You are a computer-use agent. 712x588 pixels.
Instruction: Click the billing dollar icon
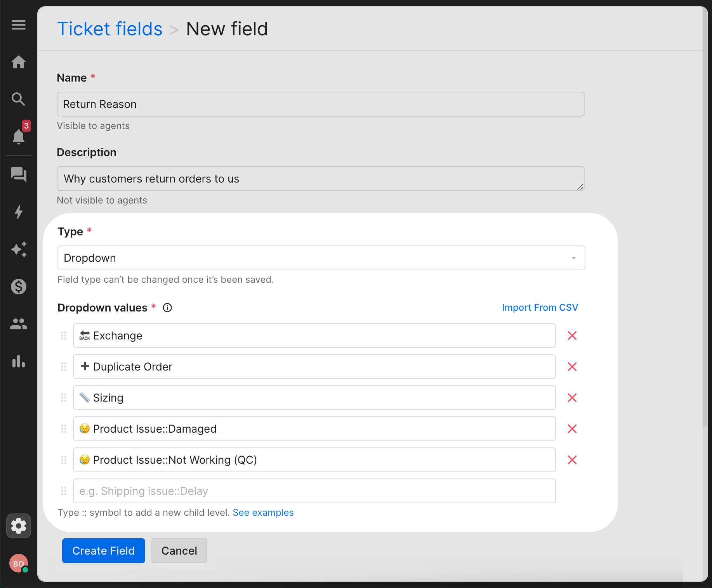[x=18, y=287]
